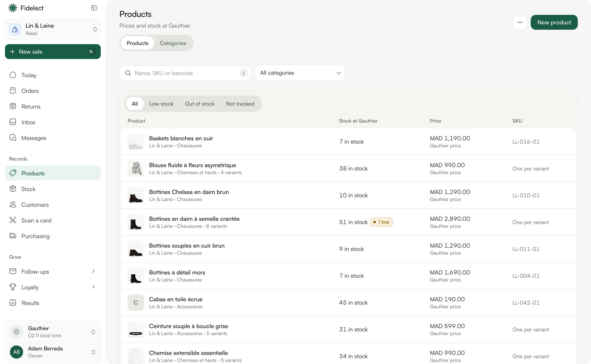Filter by Not tracked
591x364 pixels.
240,104
